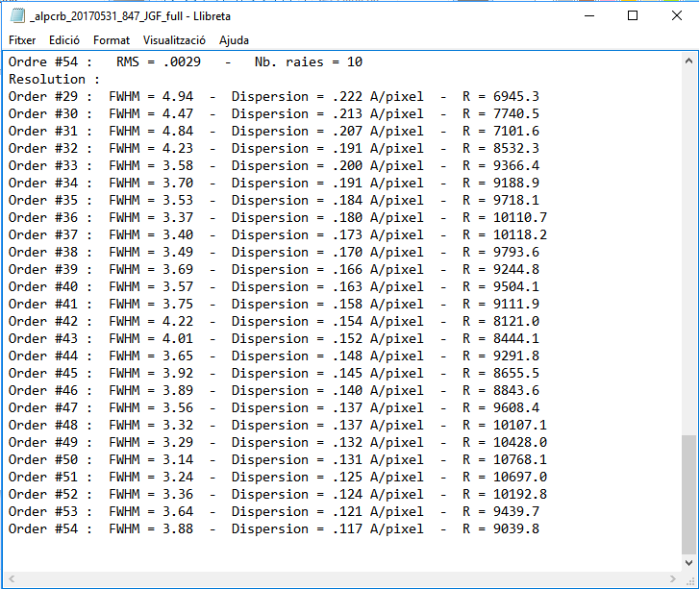The width and height of the screenshot is (700, 589).
Task: Click the vertical scrollbar thumb
Action: click(x=688, y=495)
